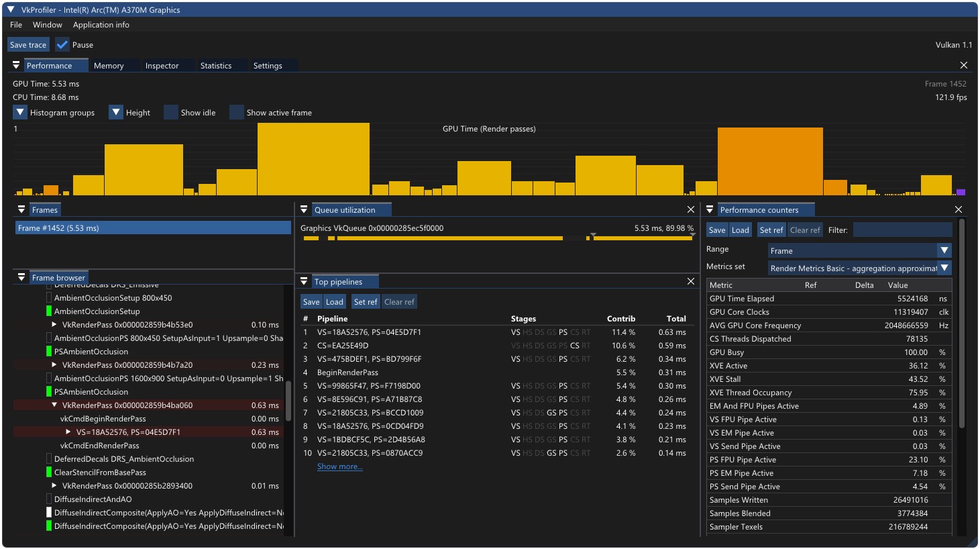Switch to the Memory tab

(109, 66)
